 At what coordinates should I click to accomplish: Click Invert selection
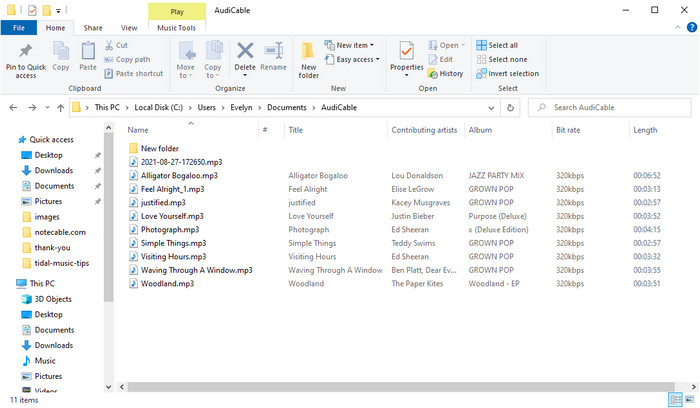[508, 73]
